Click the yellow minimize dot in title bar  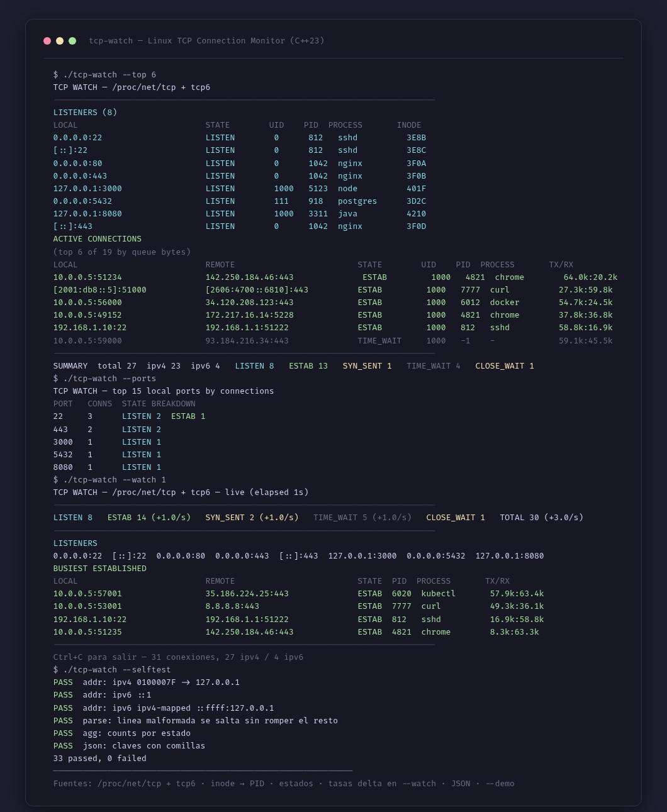click(60, 41)
